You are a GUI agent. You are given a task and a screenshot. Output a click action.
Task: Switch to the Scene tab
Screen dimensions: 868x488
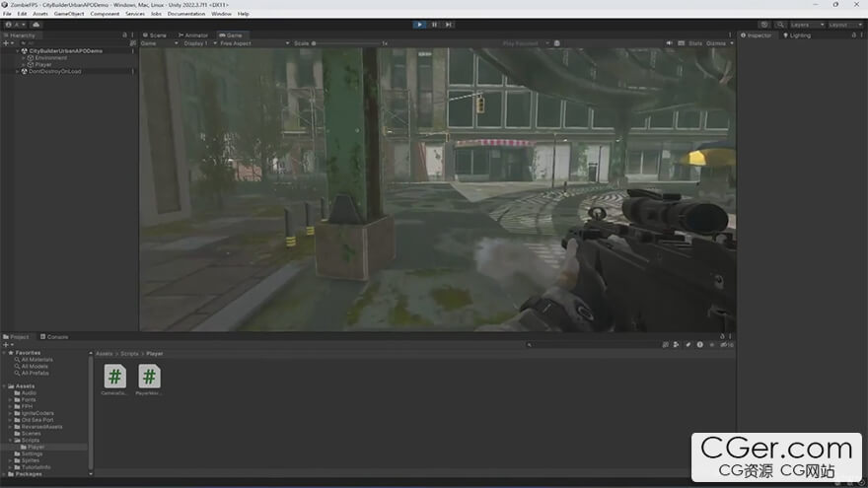(157, 35)
